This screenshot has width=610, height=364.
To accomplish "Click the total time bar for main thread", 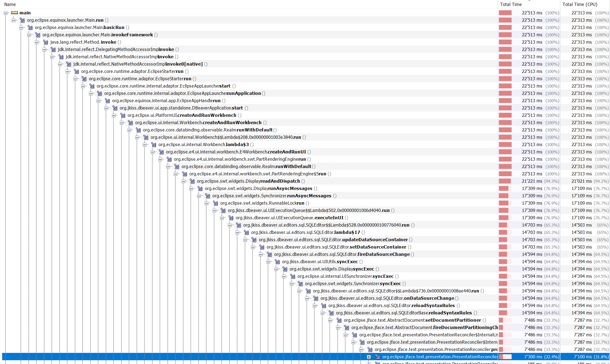I will point(505,13).
